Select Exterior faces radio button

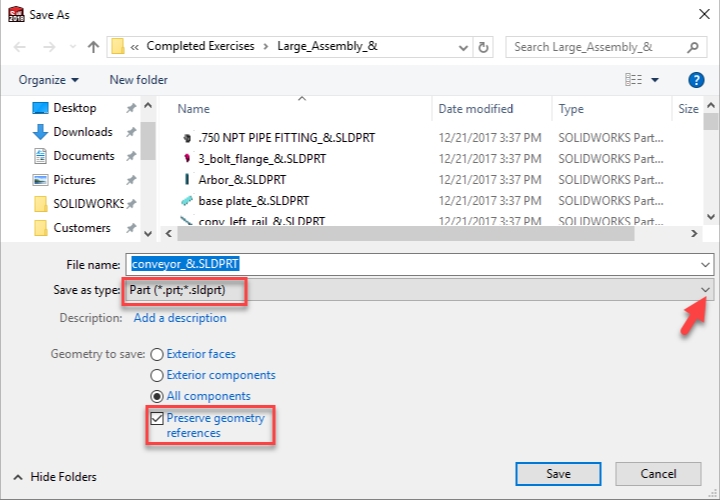(x=157, y=354)
